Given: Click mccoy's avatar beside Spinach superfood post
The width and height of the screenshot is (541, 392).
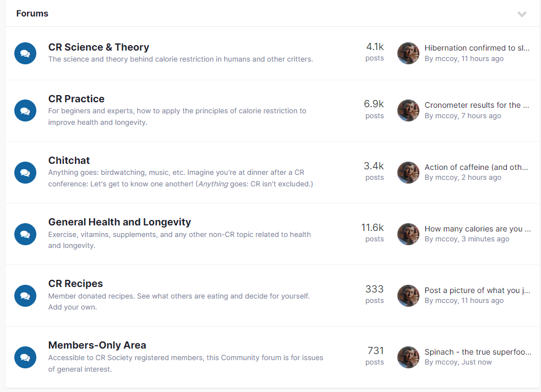Looking at the screenshot, I should tap(408, 357).
